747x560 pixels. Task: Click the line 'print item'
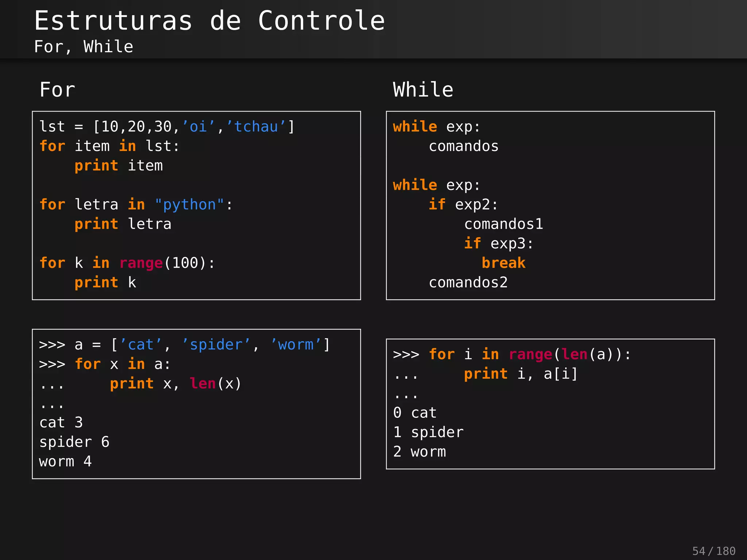pyautogui.click(x=119, y=166)
